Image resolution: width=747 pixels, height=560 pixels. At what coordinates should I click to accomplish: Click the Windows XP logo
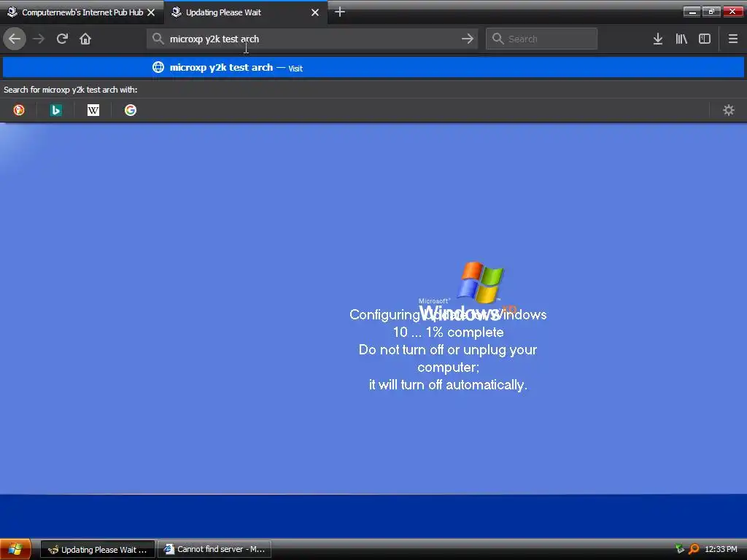pos(467,290)
